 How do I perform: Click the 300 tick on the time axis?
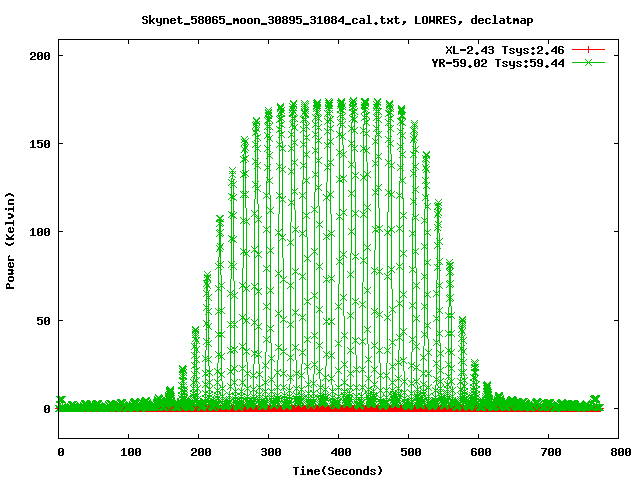pyautogui.click(x=271, y=452)
